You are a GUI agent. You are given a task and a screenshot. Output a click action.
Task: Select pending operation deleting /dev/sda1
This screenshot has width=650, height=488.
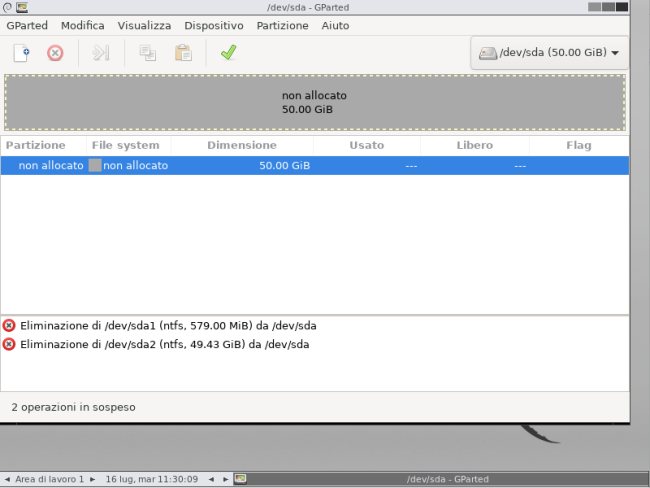[x=168, y=326]
